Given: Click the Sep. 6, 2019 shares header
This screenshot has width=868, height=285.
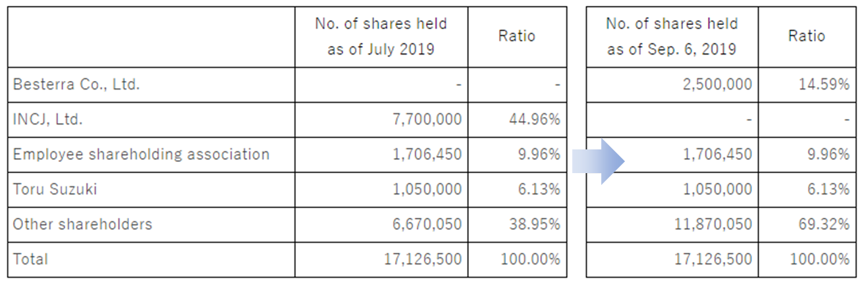Looking at the screenshot, I should click(x=672, y=36).
